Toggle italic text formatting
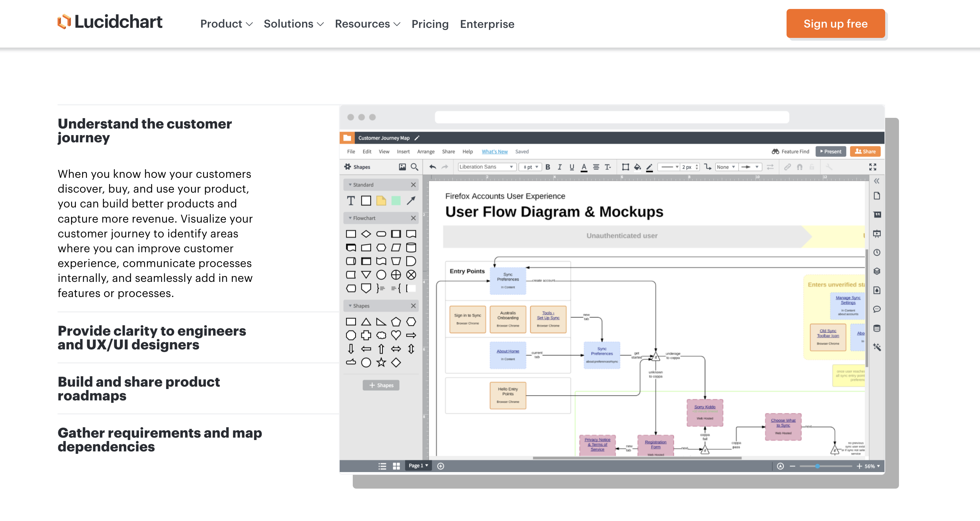980x521 pixels. tap(559, 167)
